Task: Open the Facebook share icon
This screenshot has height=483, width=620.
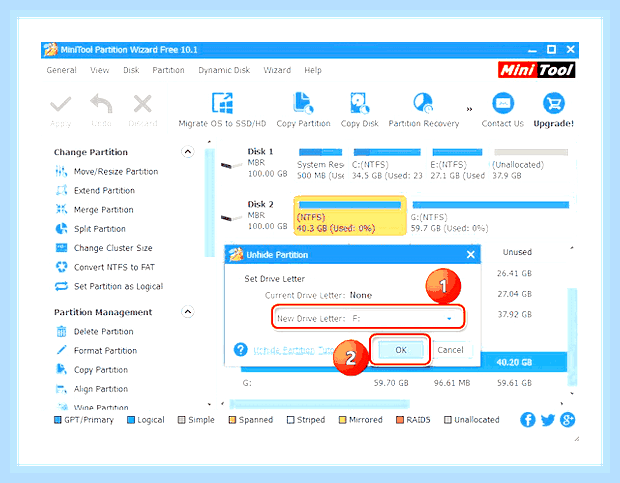Action: [x=527, y=420]
